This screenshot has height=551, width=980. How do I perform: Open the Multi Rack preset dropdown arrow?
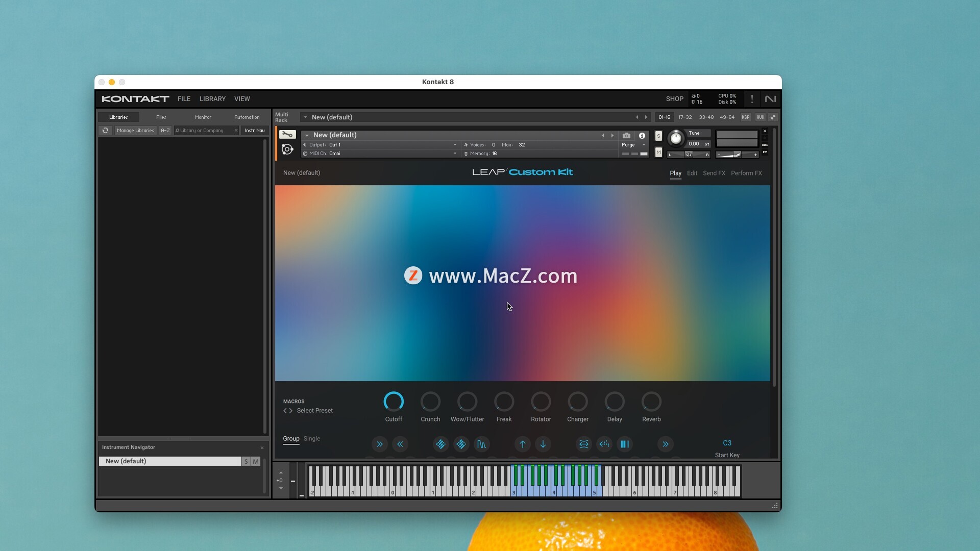click(305, 117)
